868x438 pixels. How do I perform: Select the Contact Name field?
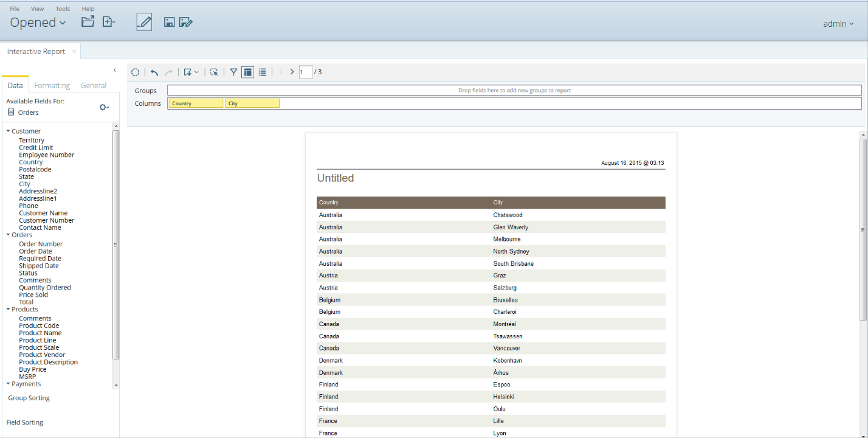click(40, 228)
